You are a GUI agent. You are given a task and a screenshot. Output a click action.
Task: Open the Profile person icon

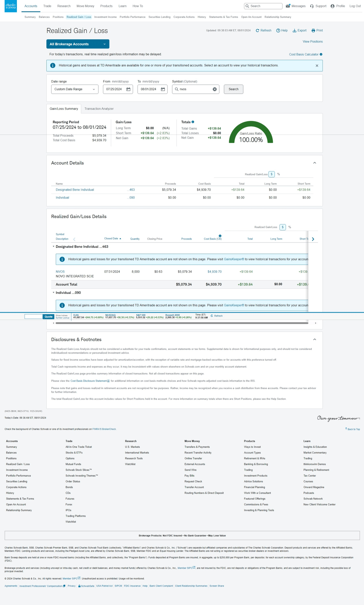pos(332,6)
